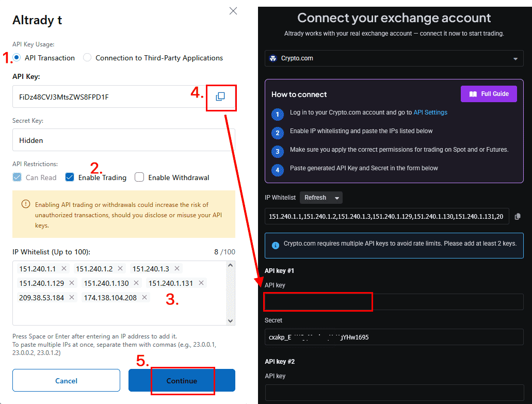Click the Hidden Secret Key field
The height and width of the screenshot is (404, 532).
coord(124,140)
